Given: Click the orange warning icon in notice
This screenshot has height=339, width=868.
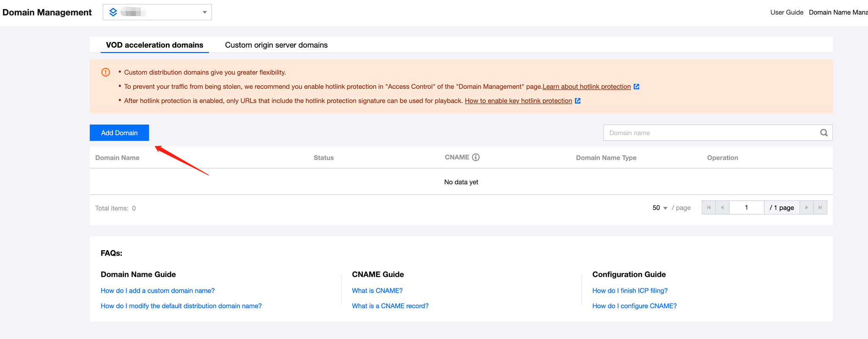Looking at the screenshot, I should point(106,72).
